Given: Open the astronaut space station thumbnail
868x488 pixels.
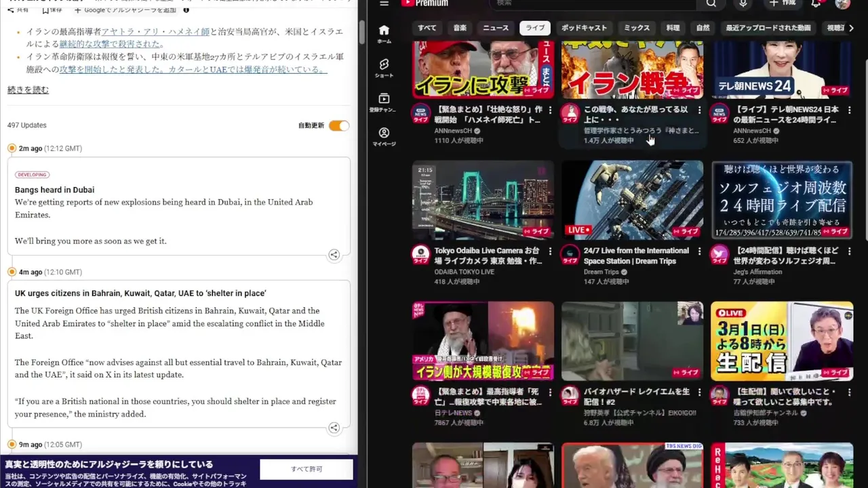Looking at the screenshot, I should coord(632,200).
